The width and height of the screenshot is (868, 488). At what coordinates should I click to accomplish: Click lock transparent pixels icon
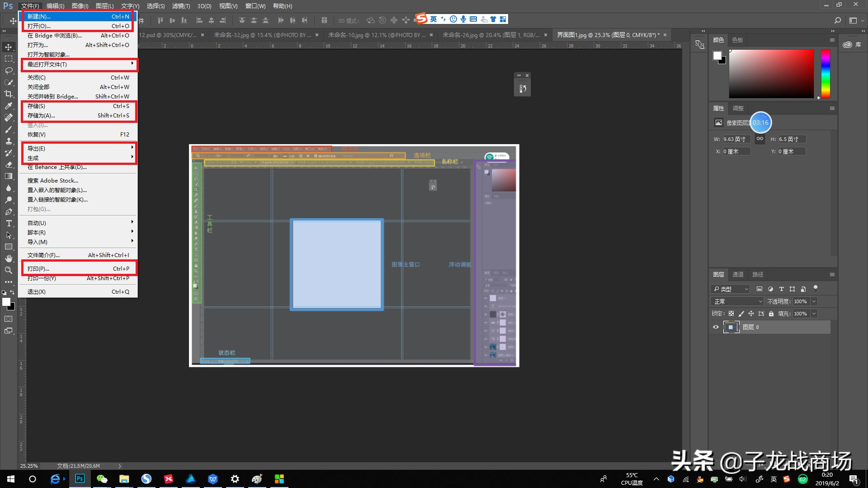pyautogui.click(x=731, y=314)
